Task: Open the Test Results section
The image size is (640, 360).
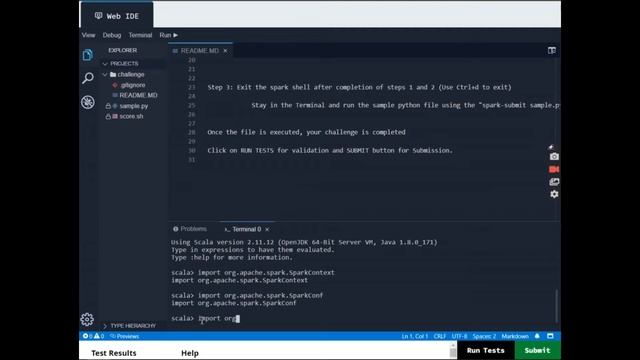Action: pos(114,353)
